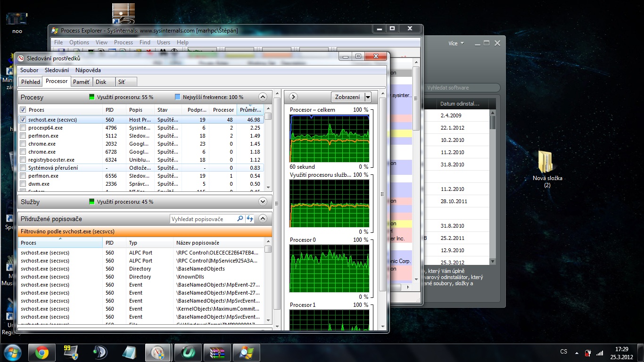Open WinRAR from the taskbar

click(x=217, y=352)
